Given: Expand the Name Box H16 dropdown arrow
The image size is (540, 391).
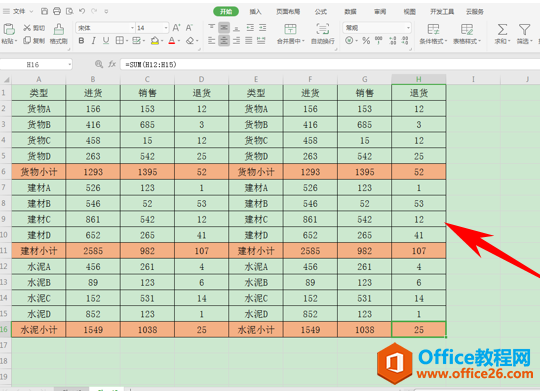Looking at the screenshot, I should [x=69, y=64].
